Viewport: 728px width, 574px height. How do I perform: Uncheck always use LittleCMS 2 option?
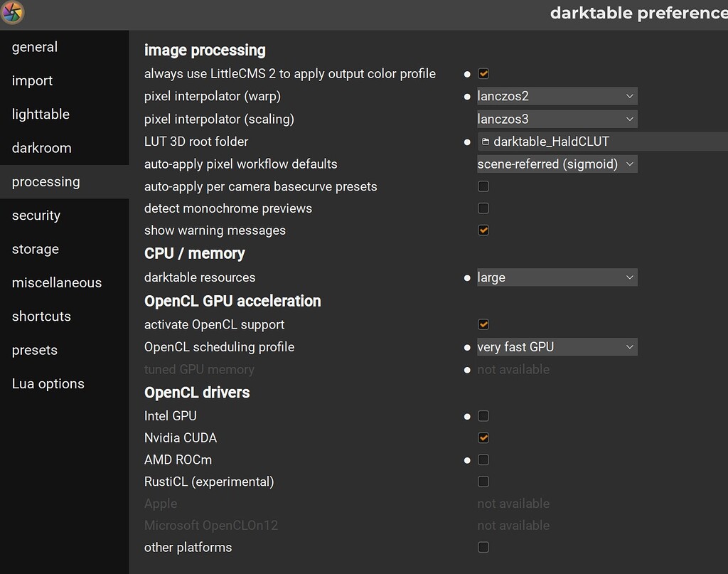tap(483, 73)
